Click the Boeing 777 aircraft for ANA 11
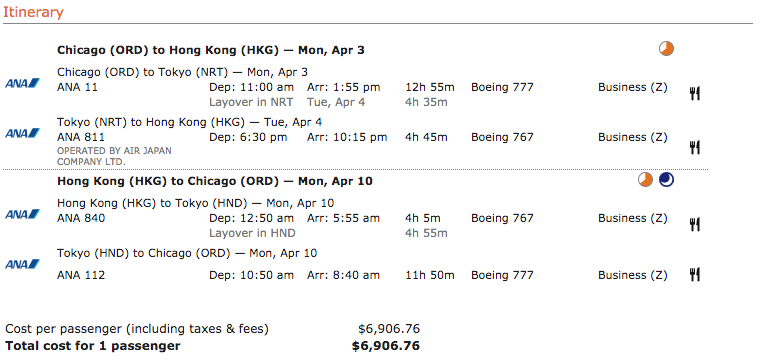The image size is (760, 360). pos(502,87)
